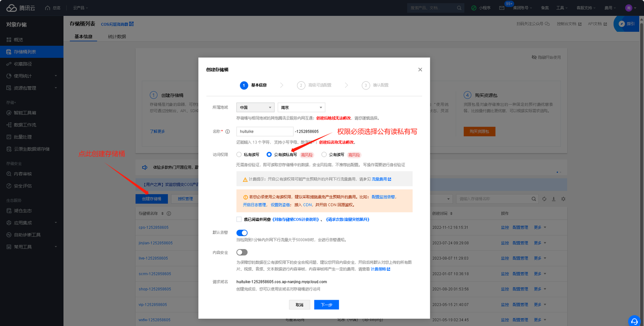Click the refresh icon beside bucket search
The image size is (644, 326).
point(544,199)
